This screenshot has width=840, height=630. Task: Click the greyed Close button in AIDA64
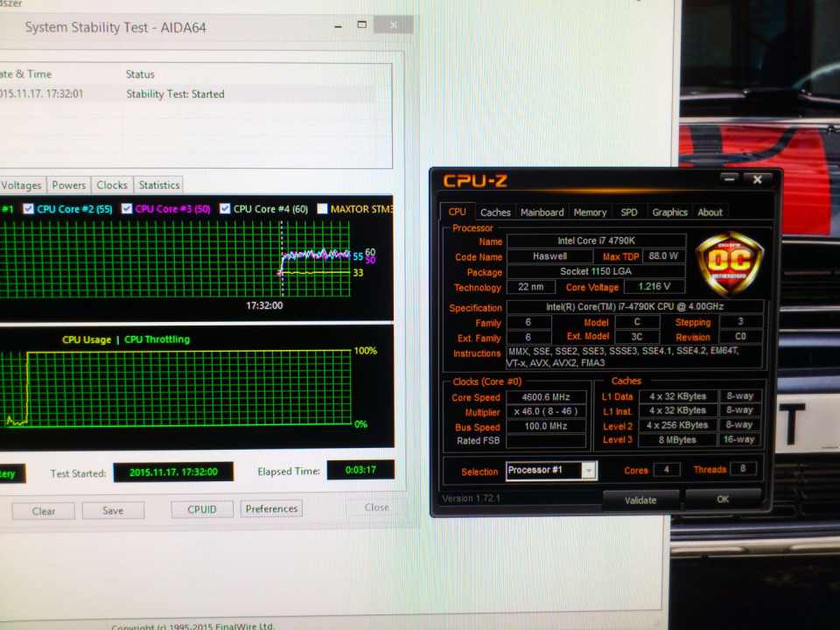376,507
